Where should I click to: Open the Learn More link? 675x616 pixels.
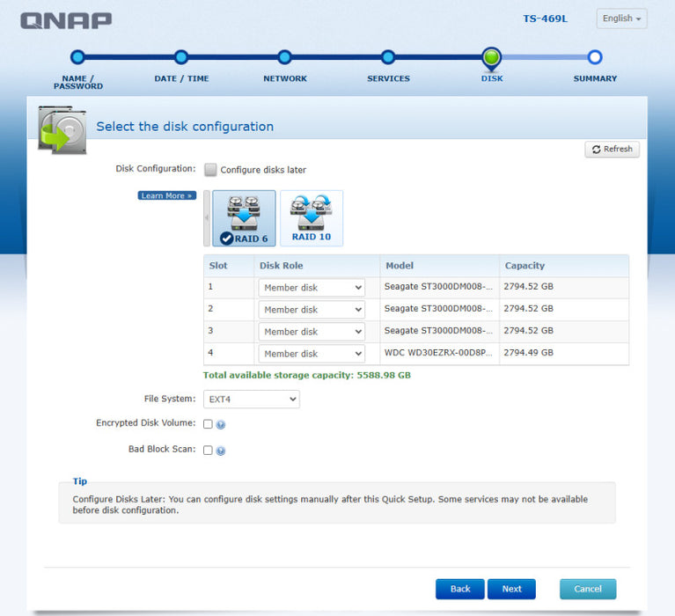tap(166, 195)
